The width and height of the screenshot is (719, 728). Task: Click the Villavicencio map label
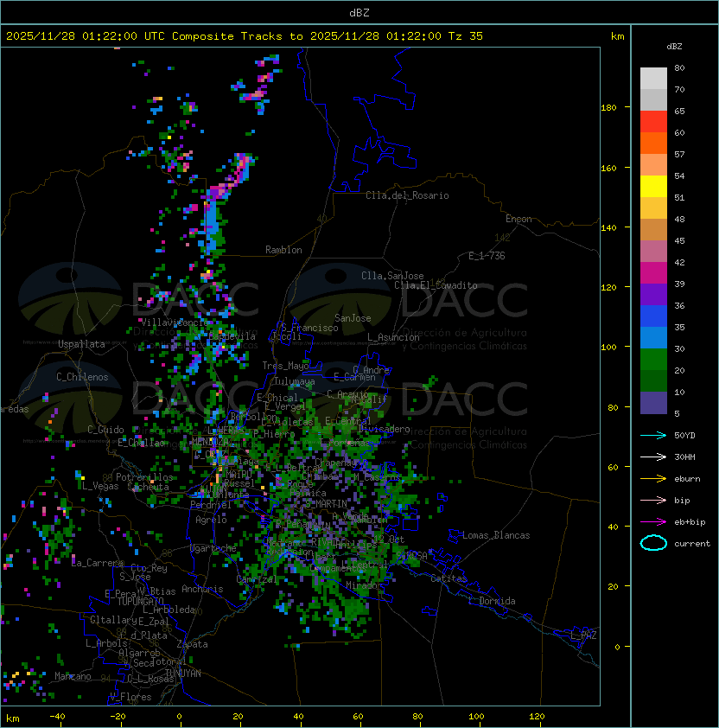[x=175, y=322]
